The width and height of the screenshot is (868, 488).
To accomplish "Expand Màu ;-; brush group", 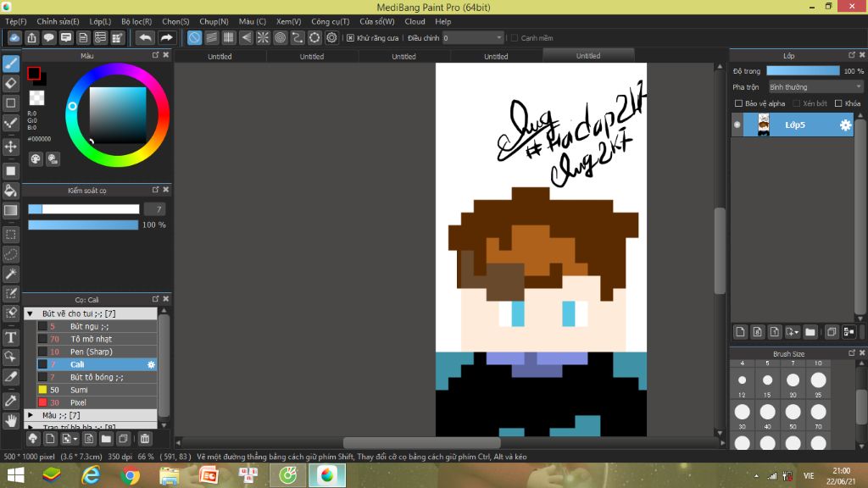I will pos(30,415).
